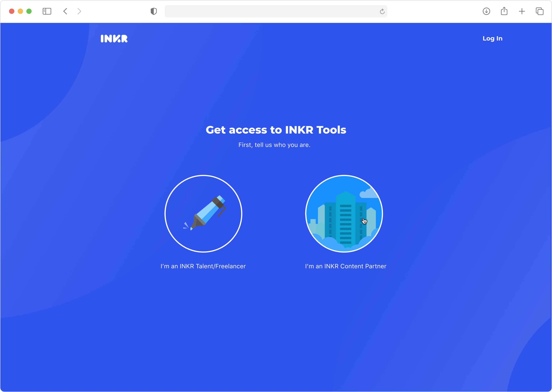Select the city buildings Content Partner circle
The image size is (552, 392).
pos(344,214)
